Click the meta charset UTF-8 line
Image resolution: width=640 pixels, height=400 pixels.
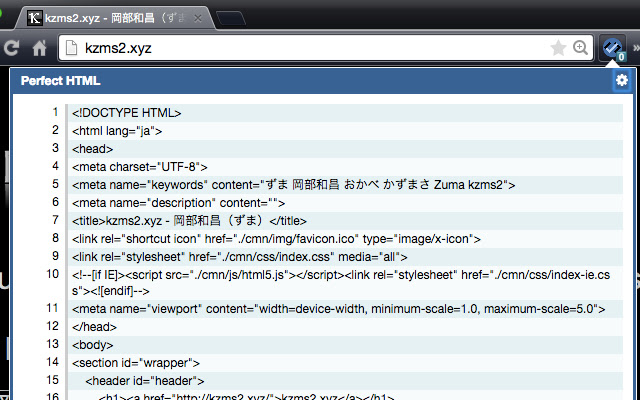140,166
